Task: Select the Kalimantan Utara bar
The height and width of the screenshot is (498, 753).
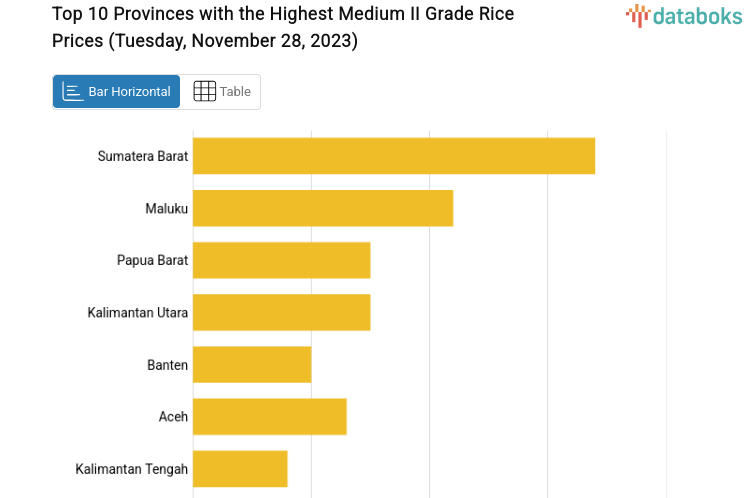Action: tap(281, 312)
